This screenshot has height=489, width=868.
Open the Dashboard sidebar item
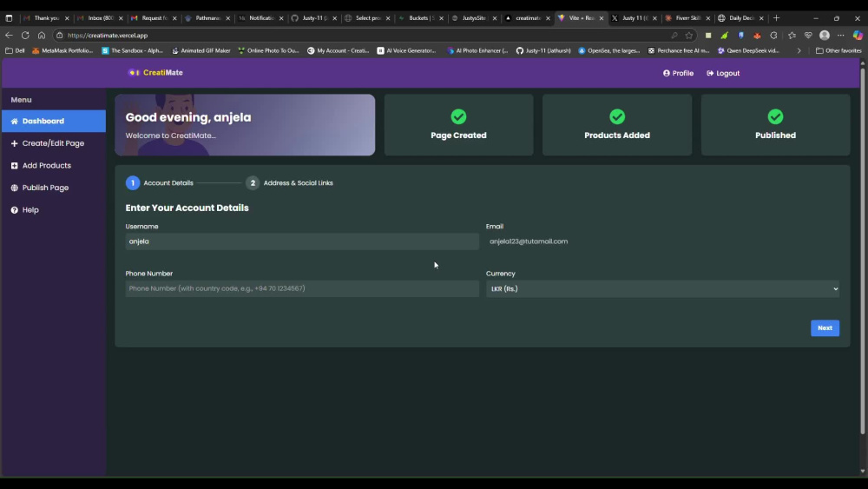coord(54,121)
